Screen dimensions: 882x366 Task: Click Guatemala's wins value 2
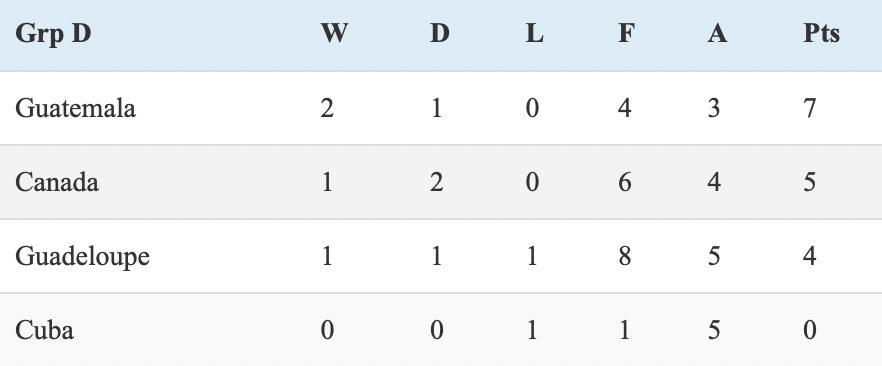click(327, 107)
